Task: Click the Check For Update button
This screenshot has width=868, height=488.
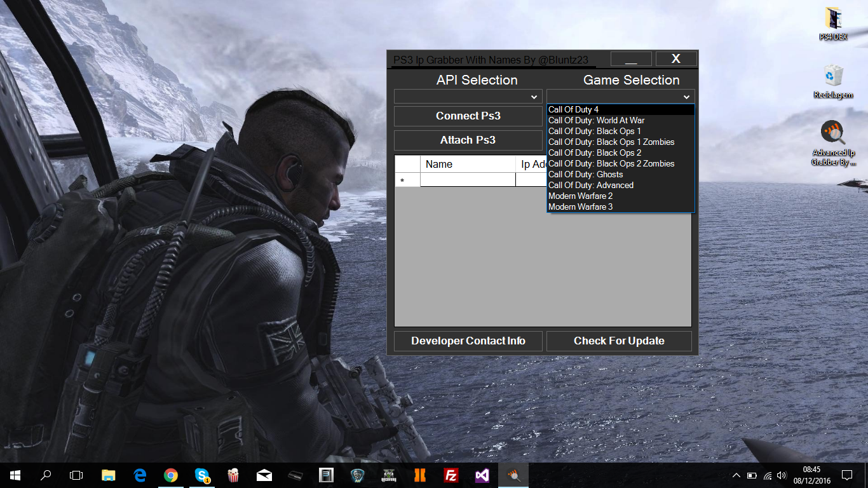Action: [x=619, y=341]
